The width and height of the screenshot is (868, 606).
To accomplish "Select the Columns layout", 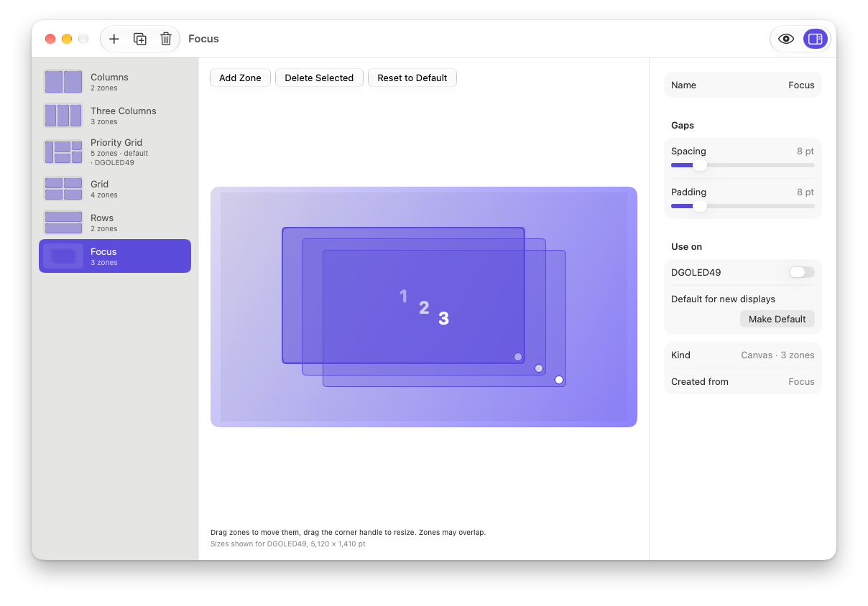I will 115,82.
